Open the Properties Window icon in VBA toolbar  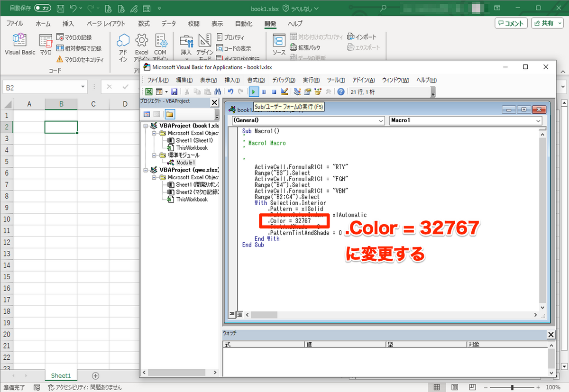click(307, 92)
